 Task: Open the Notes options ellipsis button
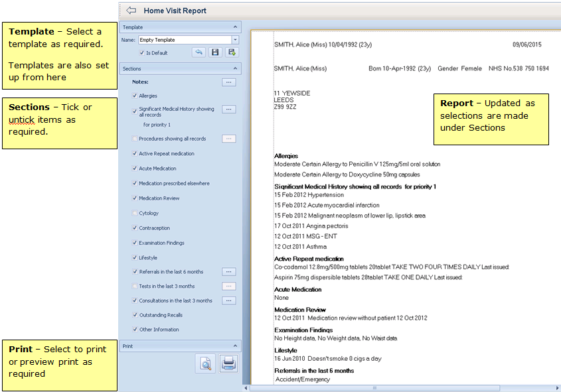pyautogui.click(x=228, y=82)
